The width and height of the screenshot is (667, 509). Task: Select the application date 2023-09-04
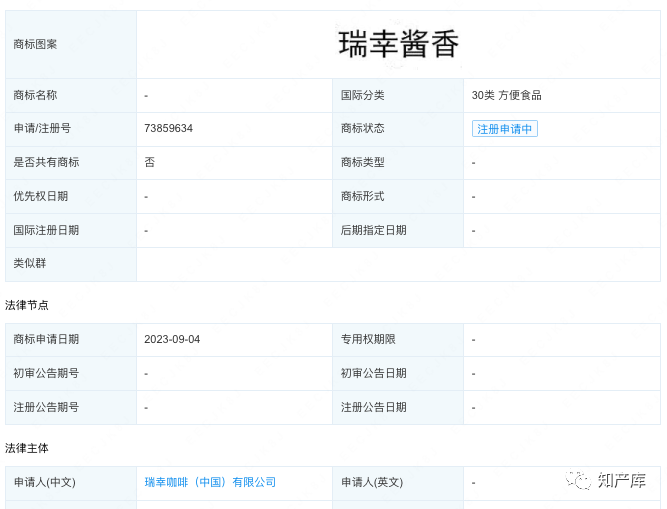pyautogui.click(x=172, y=339)
